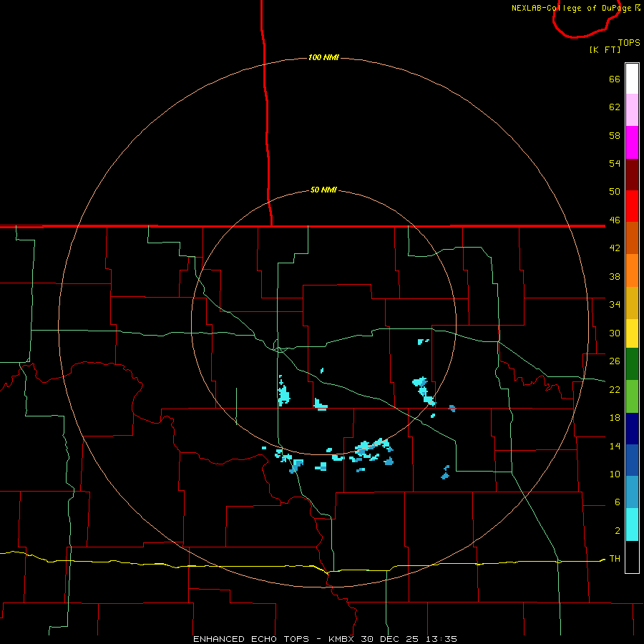Click the TOPS legend title

click(x=629, y=42)
